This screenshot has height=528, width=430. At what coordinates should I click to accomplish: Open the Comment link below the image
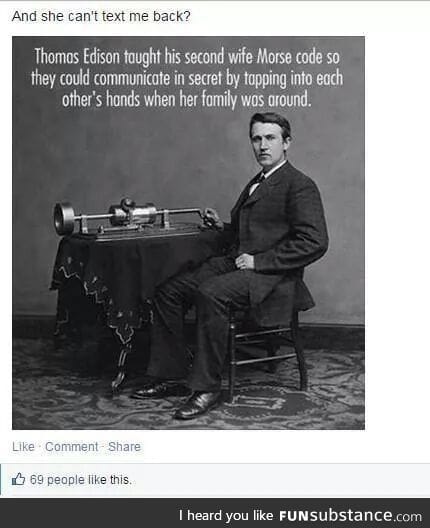click(x=71, y=447)
